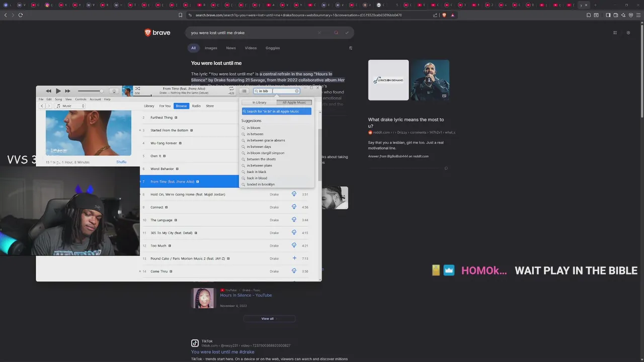Play the current song in iTunes
644x362 pixels.
[x=58, y=91]
